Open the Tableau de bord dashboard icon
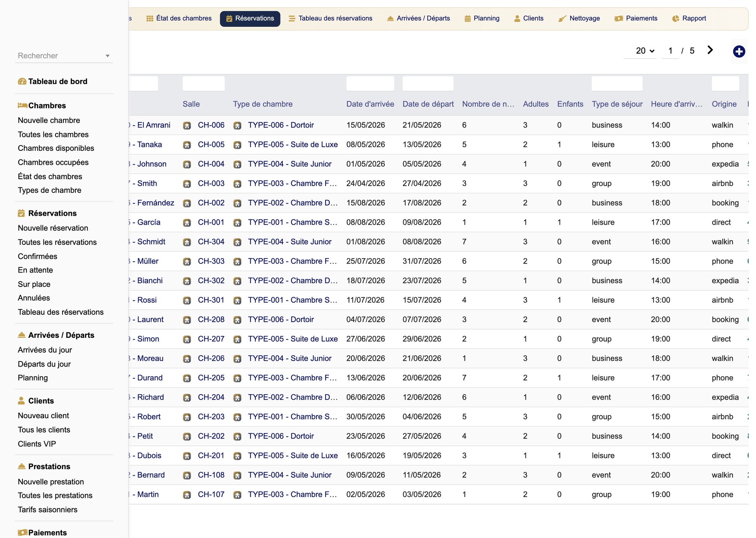 pos(22,81)
